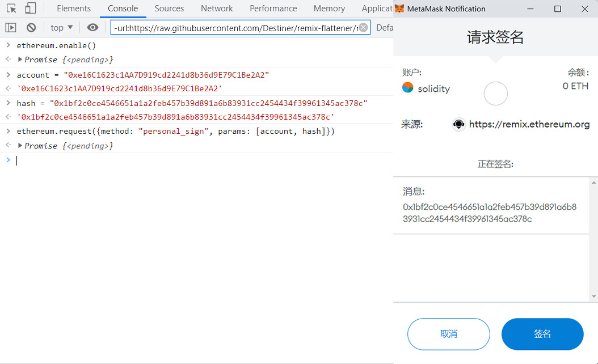Click the remix site origin icon
This screenshot has width=598, height=364.
pos(458,124)
